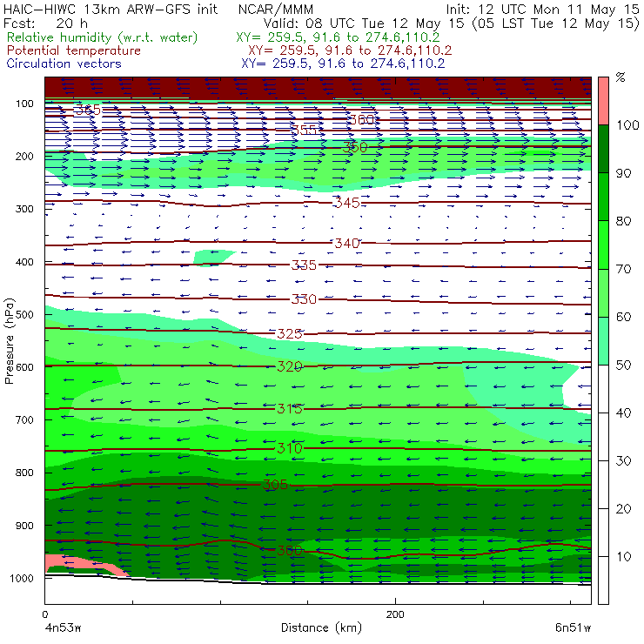Click the 1000 hPa pressure axis label
Screen dimensions: 644x644
pos(22,578)
